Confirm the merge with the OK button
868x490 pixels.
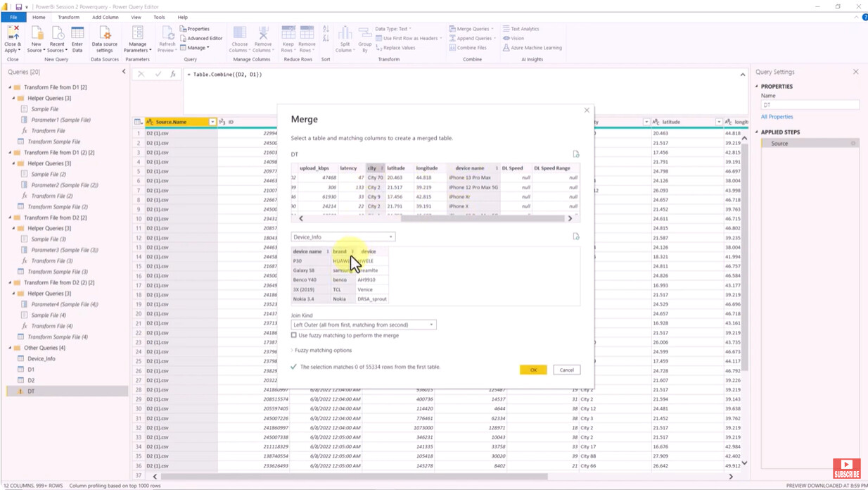(533, 370)
